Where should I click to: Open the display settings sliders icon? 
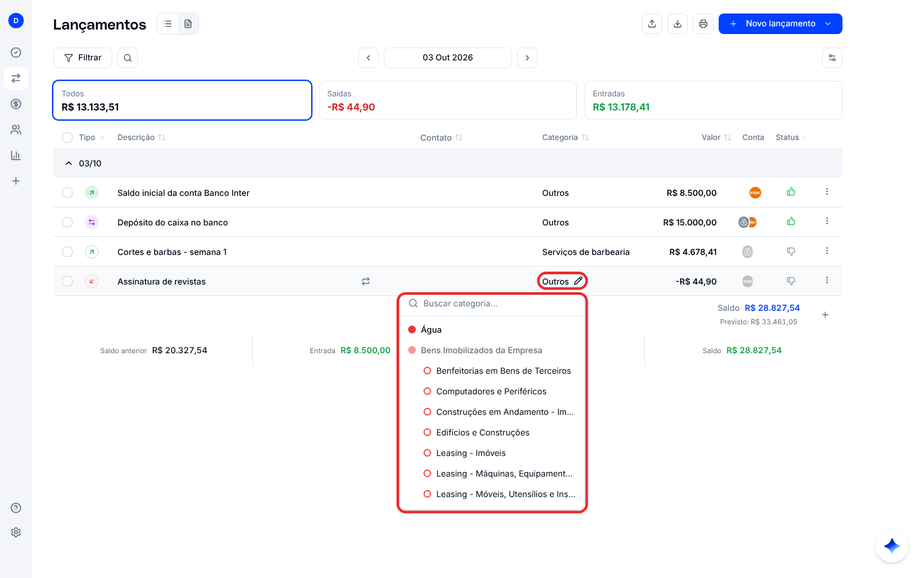[832, 58]
